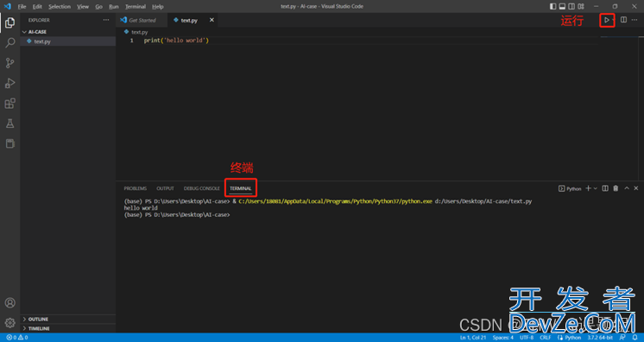Expand the TIMELINE section
The height and width of the screenshot is (342, 644).
[x=68, y=328]
